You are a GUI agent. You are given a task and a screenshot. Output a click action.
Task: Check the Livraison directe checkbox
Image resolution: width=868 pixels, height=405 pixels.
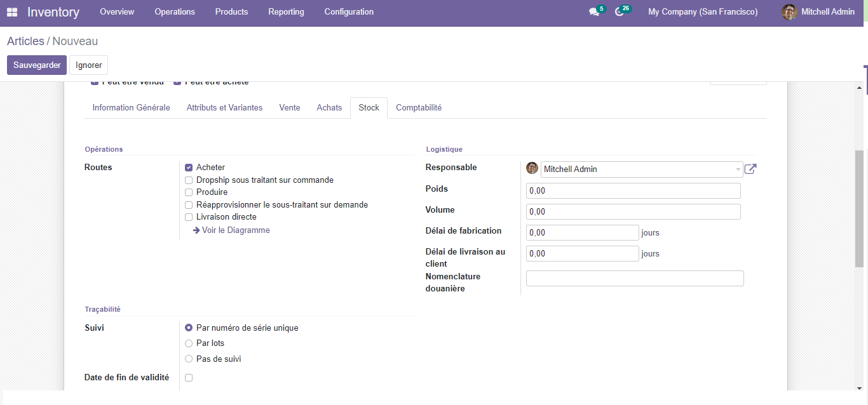pyautogui.click(x=189, y=217)
